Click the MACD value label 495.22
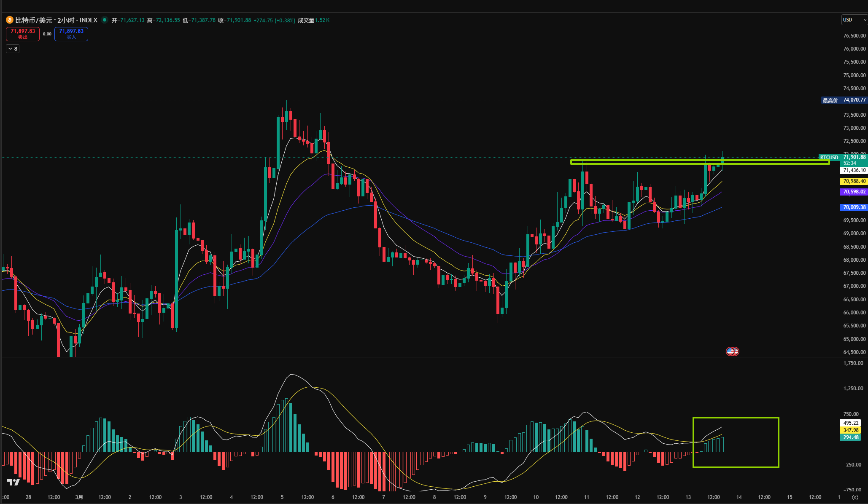Image resolution: width=868 pixels, height=504 pixels. (x=851, y=423)
